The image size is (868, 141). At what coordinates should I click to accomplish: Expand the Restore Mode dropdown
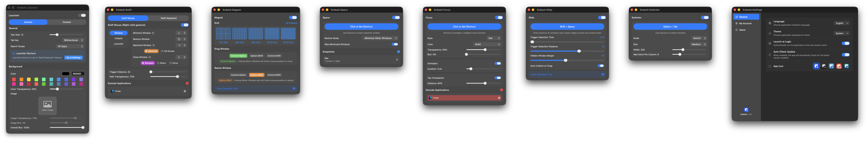380,38
